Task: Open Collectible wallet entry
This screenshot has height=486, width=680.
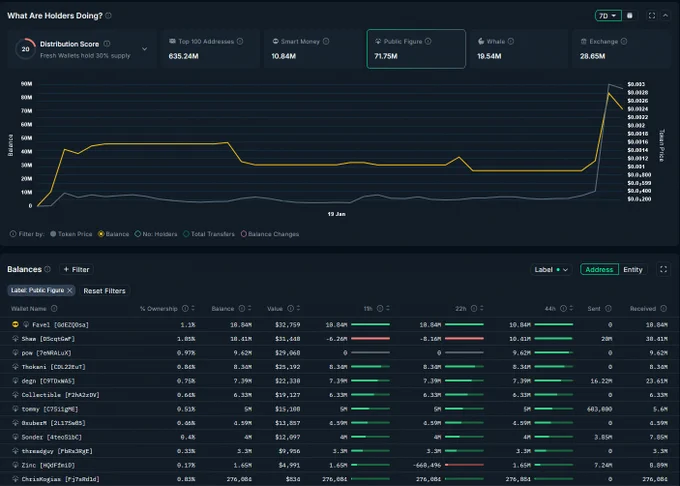Action: 60,395
